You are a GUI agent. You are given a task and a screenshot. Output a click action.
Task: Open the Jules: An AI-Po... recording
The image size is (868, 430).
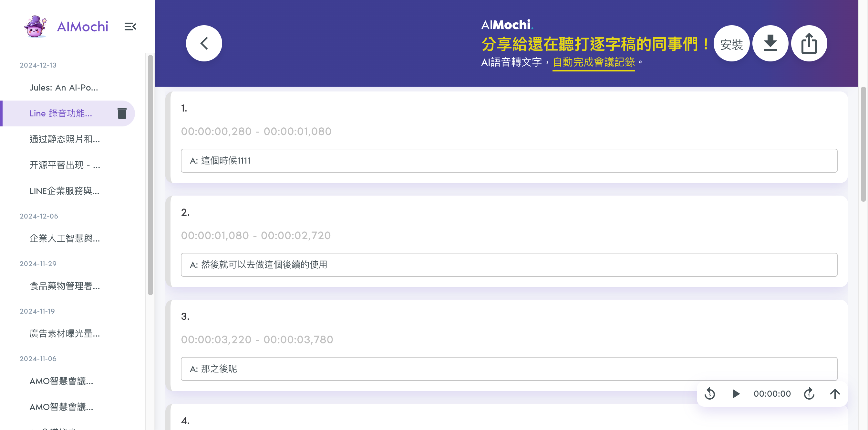click(x=64, y=88)
